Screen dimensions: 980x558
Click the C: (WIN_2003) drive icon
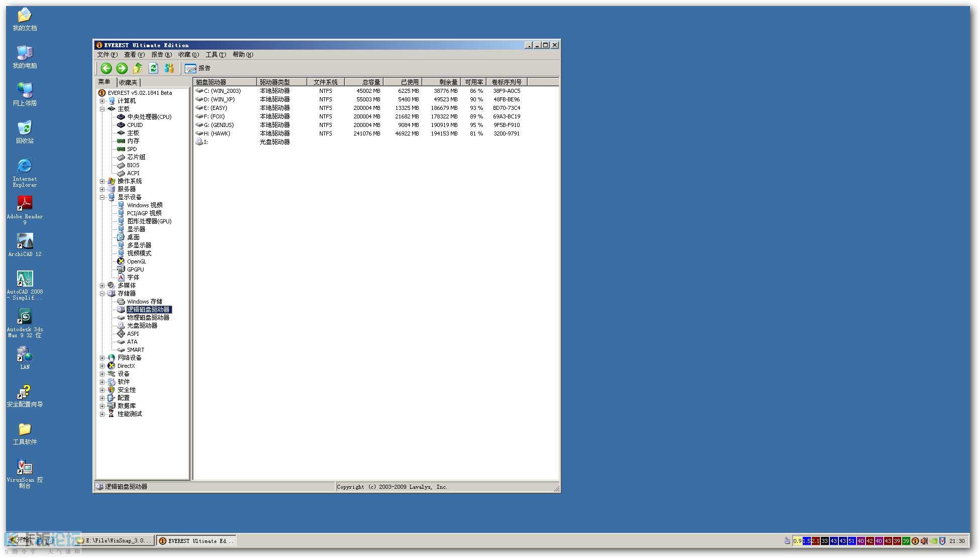click(199, 91)
